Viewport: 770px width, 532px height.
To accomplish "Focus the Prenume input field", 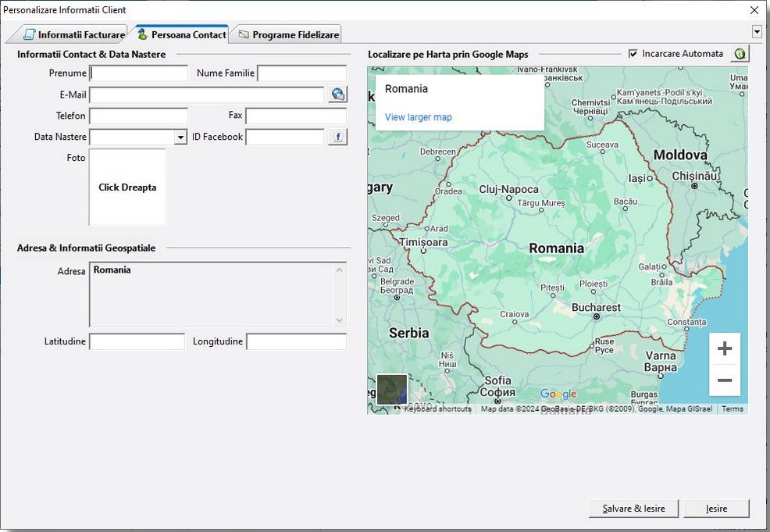I will tap(139, 73).
